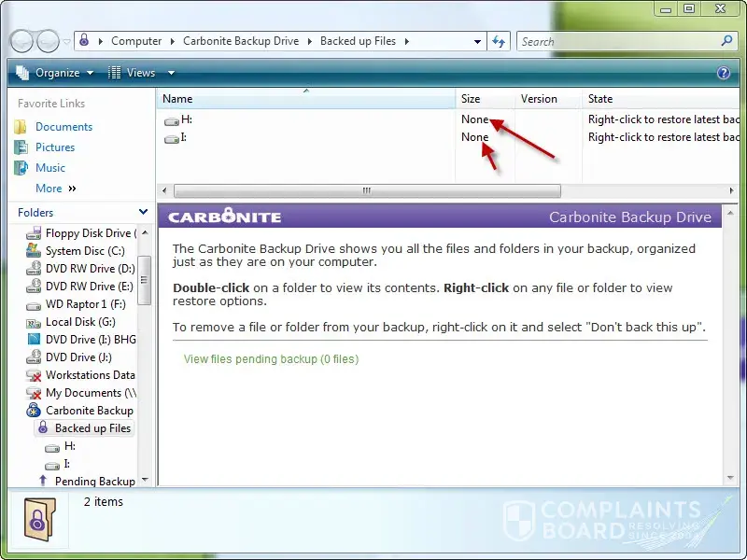The image size is (747, 560).
Task: Select WD Raptor 1 (F:) in folder tree
Action: click(76, 304)
